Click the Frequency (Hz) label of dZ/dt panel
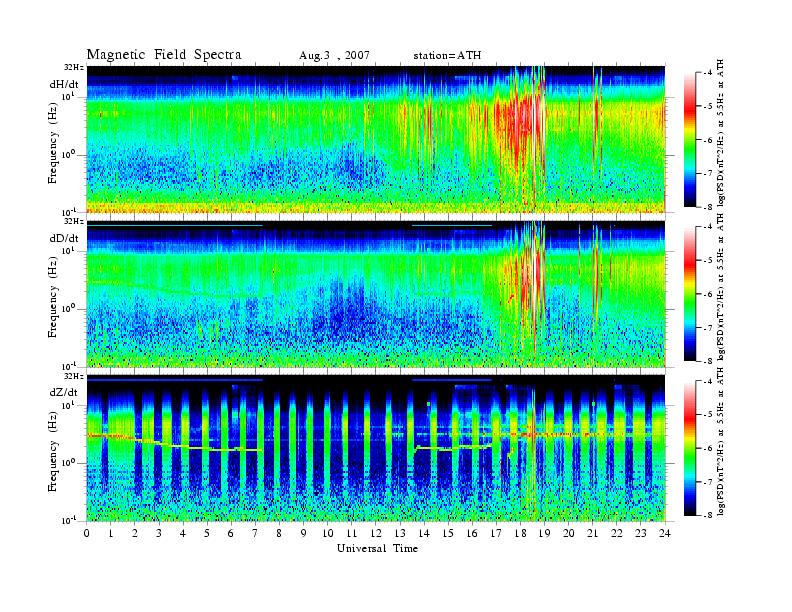Viewport: 792px width, 612px height. pyautogui.click(x=53, y=451)
